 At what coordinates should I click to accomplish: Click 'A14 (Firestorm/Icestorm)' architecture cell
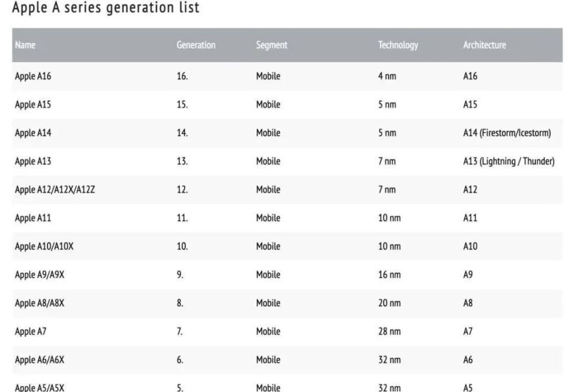507,133
